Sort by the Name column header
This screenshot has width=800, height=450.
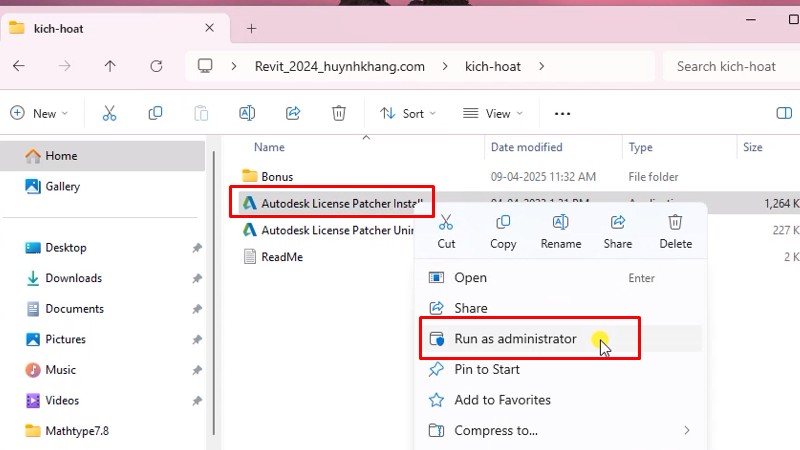(x=269, y=147)
